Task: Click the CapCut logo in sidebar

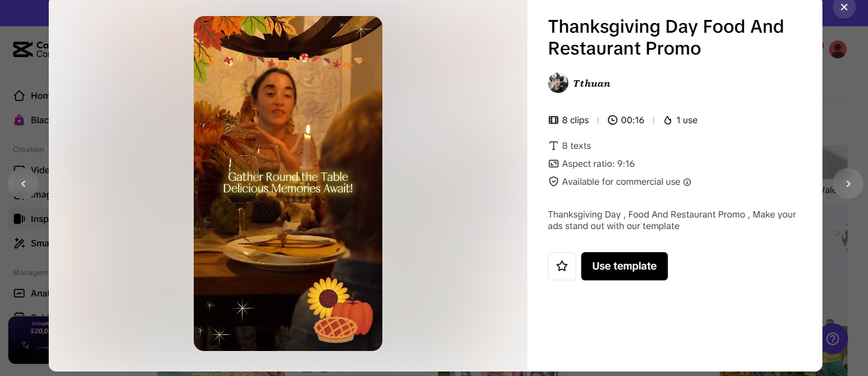Action: pos(23,49)
